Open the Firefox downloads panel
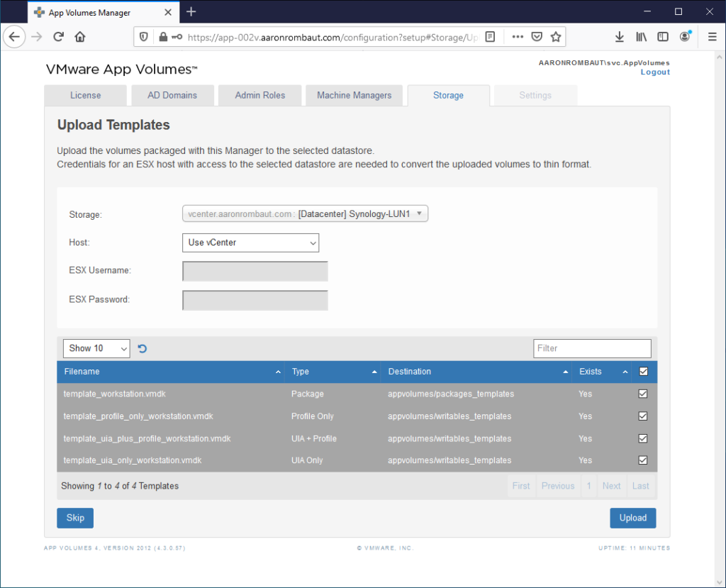 point(619,37)
